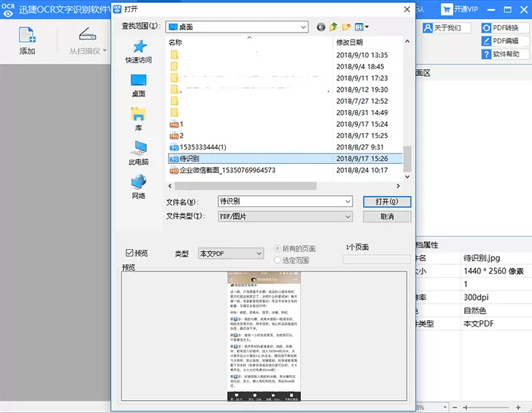Click the zoom in plus button
Screen dimensions: 532x413
coord(518,407)
